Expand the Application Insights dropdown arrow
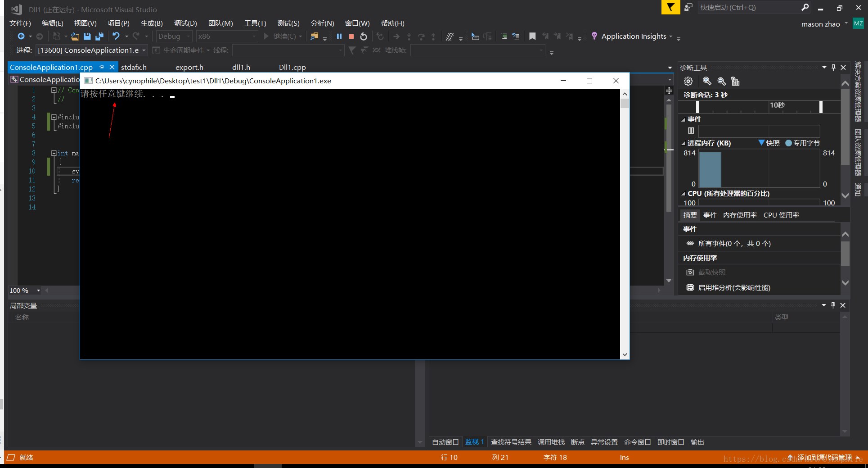 point(671,36)
